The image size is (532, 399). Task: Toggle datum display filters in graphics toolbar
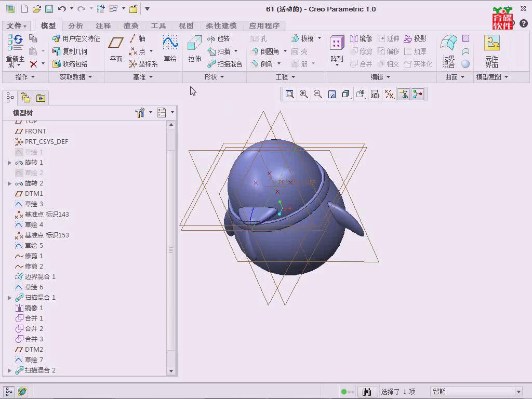pyautogui.click(x=389, y=94)
